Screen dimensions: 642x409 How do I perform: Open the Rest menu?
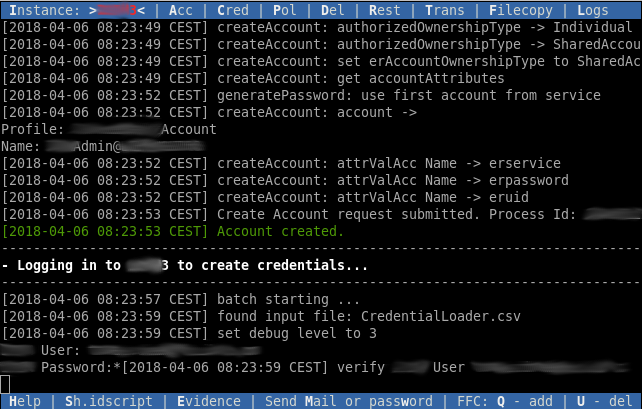384,10
